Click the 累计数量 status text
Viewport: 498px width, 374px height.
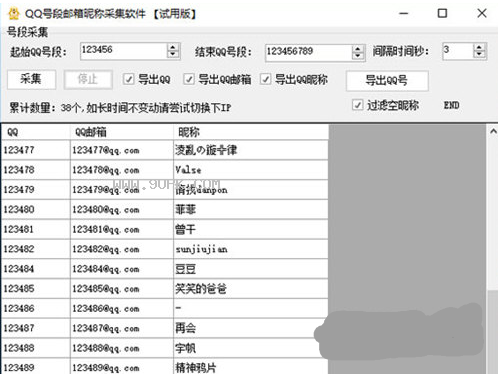(x=120, y=108)
